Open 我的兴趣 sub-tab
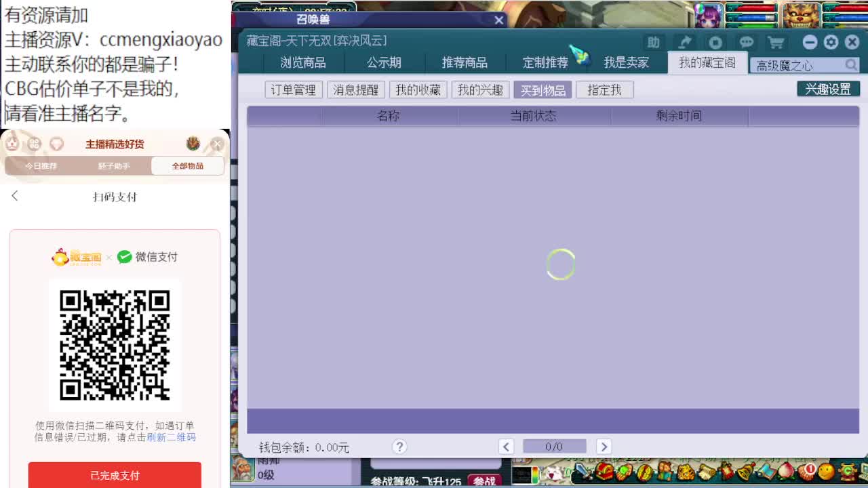The height and width of the screenshot is (488, 868). click(480, 89)
